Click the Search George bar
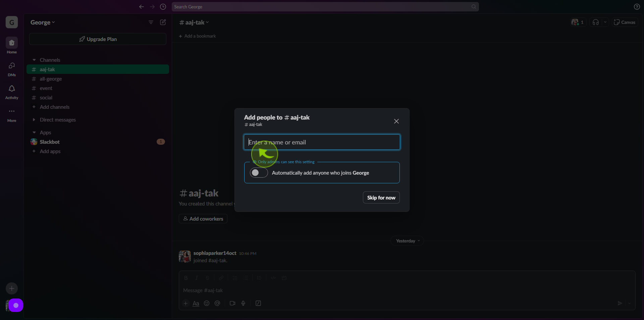Viewport: 644px width, 320px height. (325, 7)
